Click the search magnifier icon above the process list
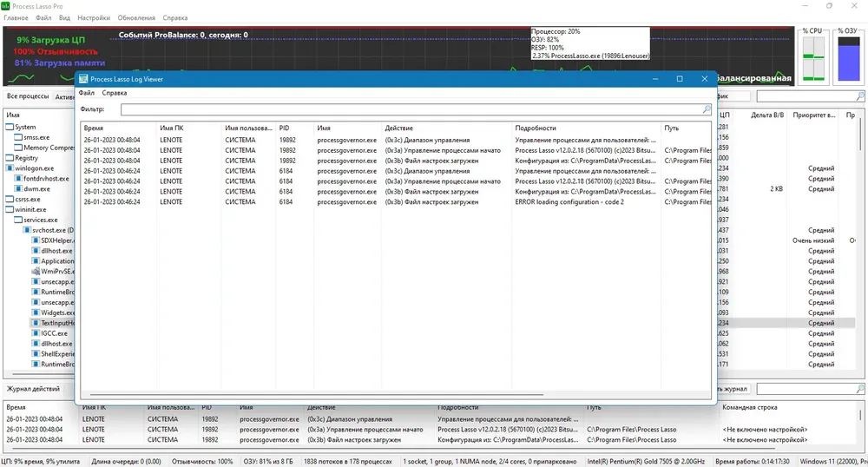868x467 pixels. pos(859,96)
